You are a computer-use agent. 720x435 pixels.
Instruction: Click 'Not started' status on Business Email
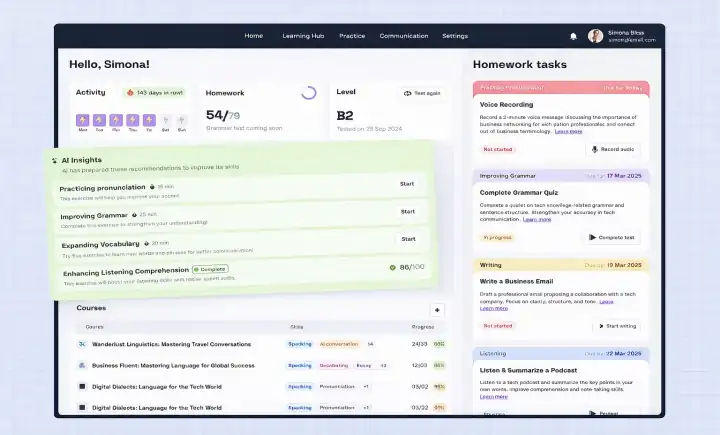point(498,326)
